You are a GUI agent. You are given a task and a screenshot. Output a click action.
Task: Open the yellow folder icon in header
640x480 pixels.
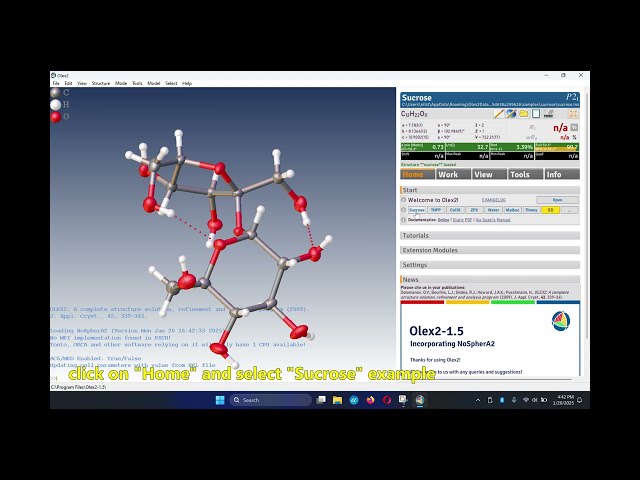(x=524, y=114)
